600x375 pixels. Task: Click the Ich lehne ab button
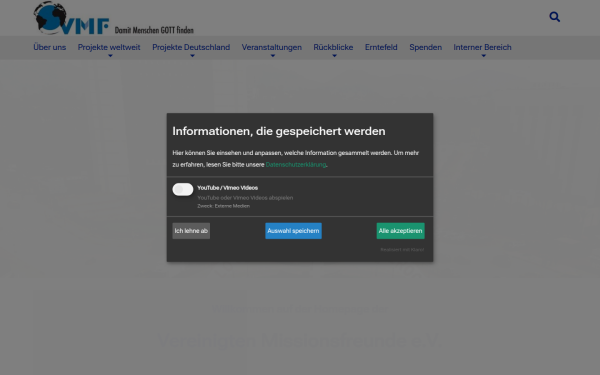191,231
